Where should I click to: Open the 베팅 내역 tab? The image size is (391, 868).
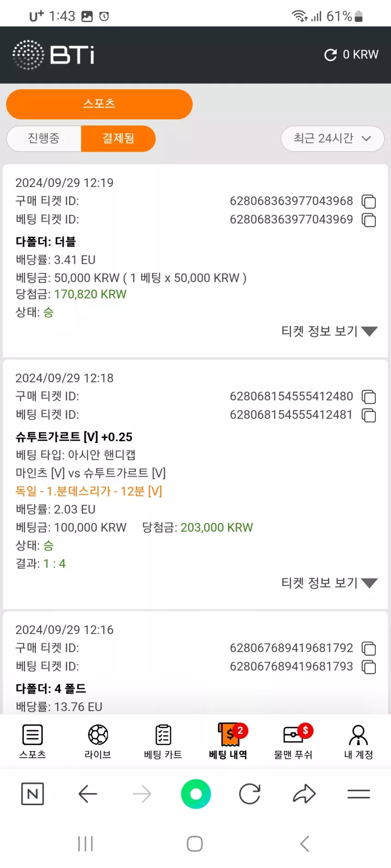pyautogui.click(x=228, y=741)
